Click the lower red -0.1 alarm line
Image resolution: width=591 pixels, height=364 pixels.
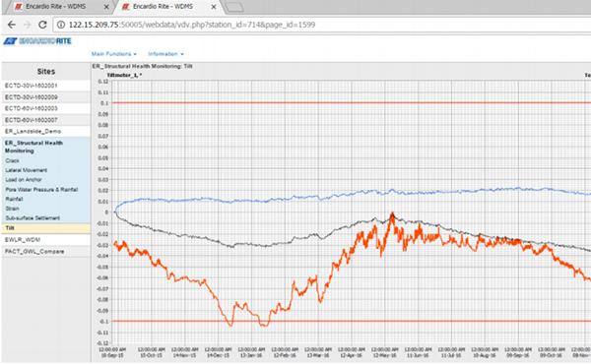tap(351, 321)
